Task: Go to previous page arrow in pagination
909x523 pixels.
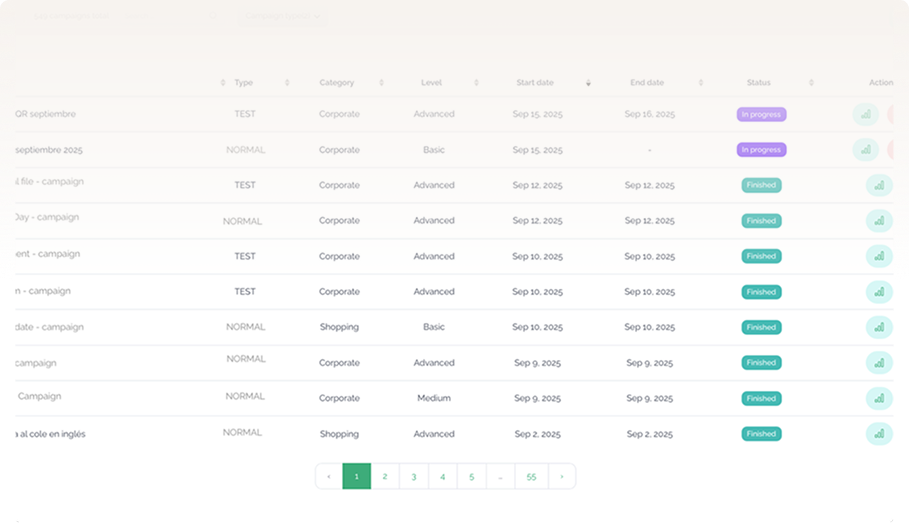Action: [x=329, y=477]
